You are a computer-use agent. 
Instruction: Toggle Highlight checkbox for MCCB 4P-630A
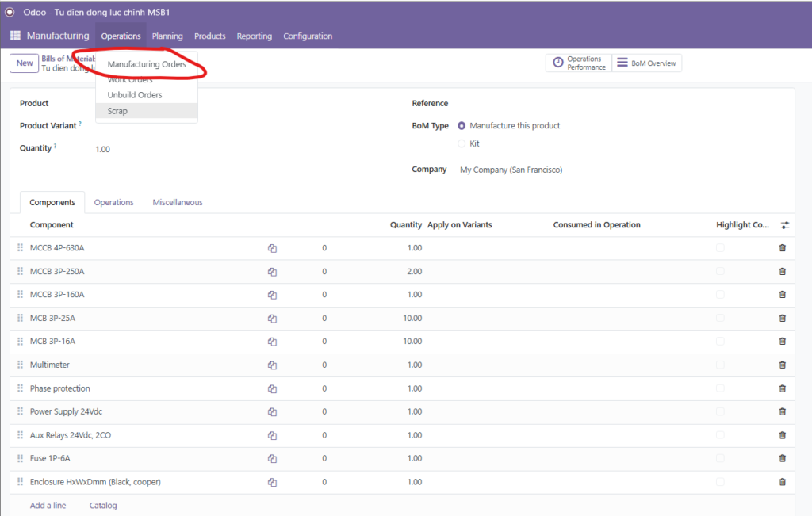[720, 248]
